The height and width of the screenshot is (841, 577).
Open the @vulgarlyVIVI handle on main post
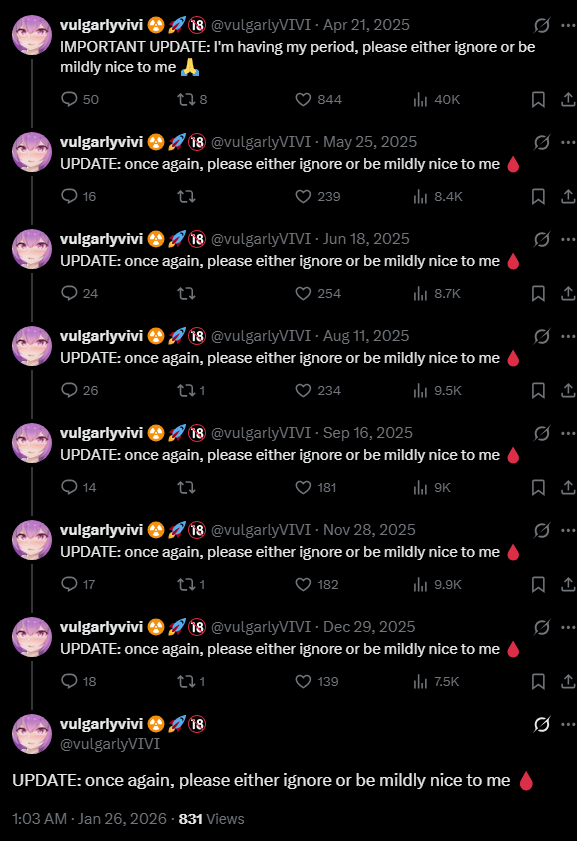coord(110,744)
